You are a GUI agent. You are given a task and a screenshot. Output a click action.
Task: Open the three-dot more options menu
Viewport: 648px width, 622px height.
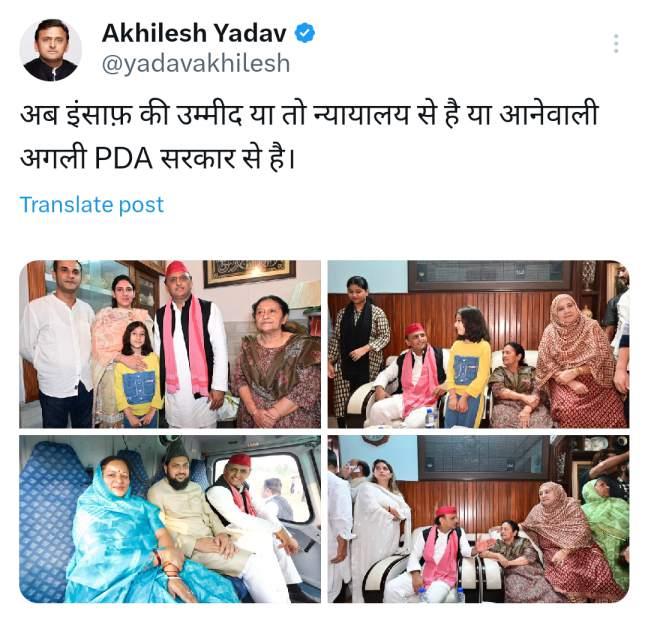616,44
